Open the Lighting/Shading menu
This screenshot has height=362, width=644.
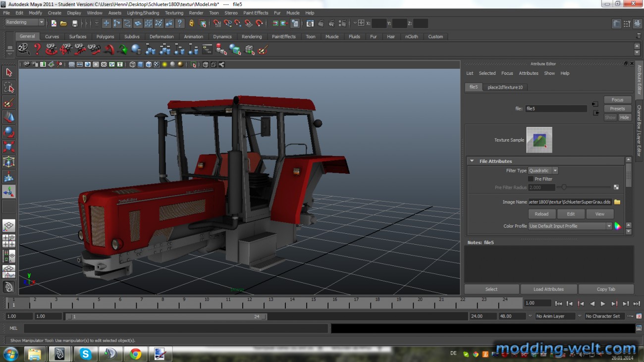pos(143,13)
